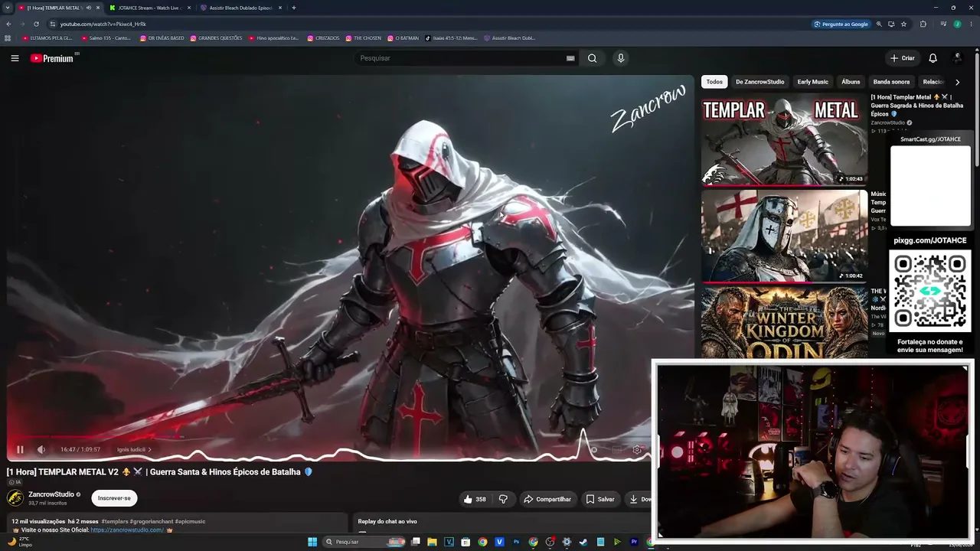
Task: Show more filter chips with right arrow
Action: 957,82
